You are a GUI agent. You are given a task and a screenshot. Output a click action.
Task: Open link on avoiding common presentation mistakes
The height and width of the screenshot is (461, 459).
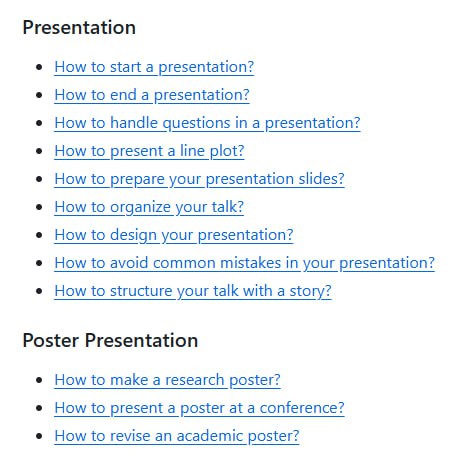tap(245, 263)
